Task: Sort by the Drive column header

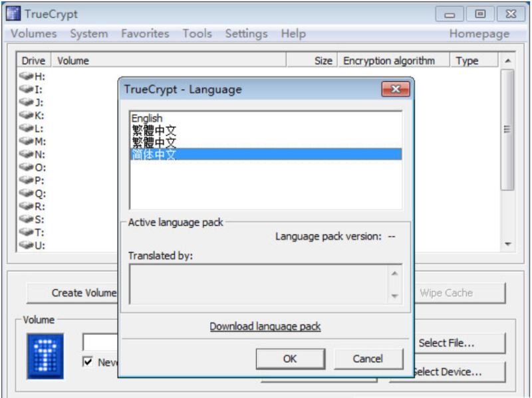Action: (x=34, y=60)
